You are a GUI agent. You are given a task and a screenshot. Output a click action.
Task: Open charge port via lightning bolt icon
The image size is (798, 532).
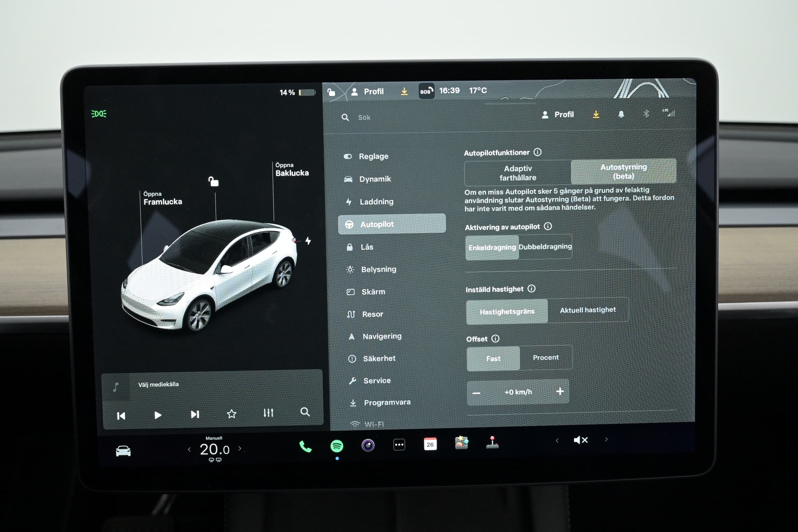pos(308,241)
